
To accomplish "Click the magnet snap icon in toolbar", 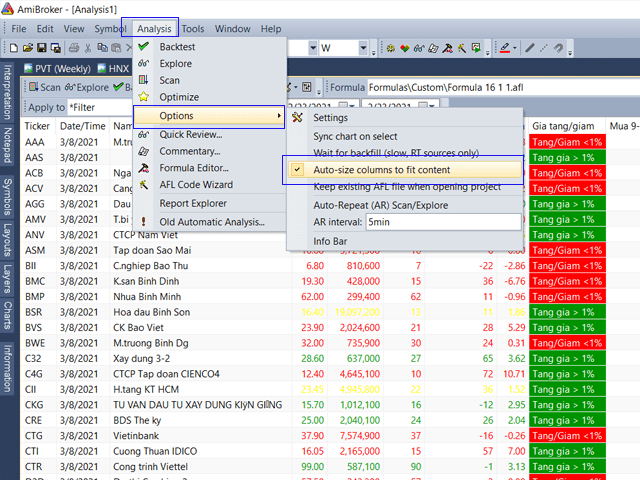I will pyautogui.click(x=558, y=48).
